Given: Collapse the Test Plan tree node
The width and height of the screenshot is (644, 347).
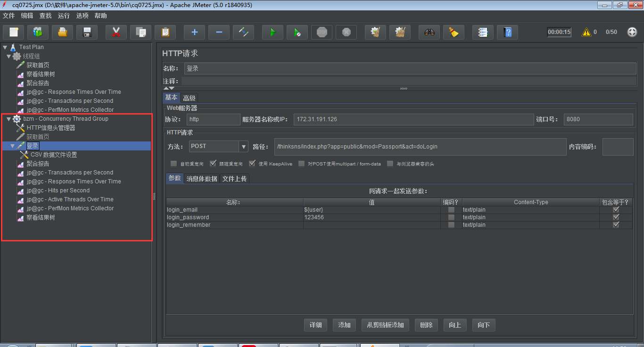Looking at the screenshot, I should coord(5,47).
